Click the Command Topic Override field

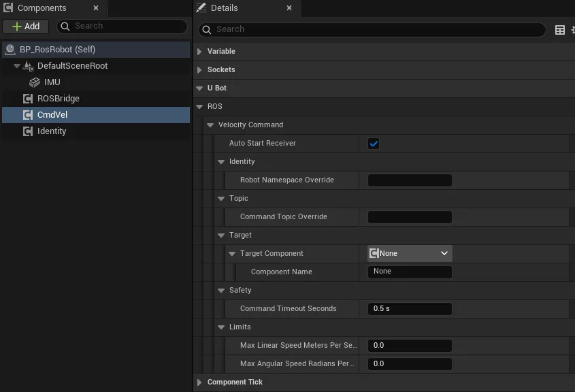tap(410, 217)
